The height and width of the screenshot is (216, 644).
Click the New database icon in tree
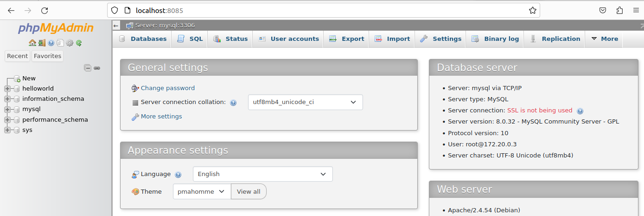(x=17, y=79)
